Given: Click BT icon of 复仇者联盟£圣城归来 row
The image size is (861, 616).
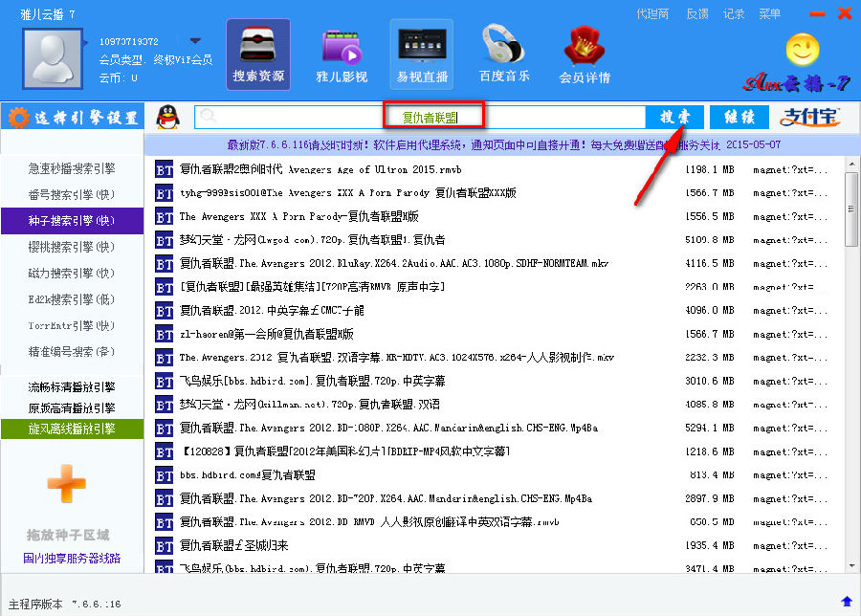Looking at the screenshot, I should (165, 546).
